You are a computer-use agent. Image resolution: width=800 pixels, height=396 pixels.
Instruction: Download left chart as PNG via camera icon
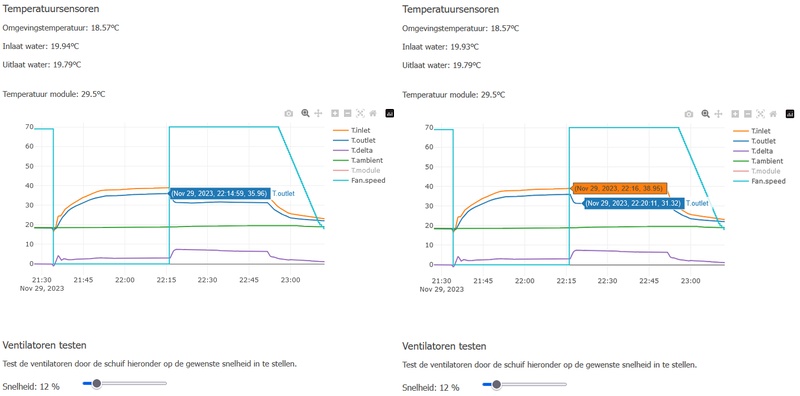[289, 113]
